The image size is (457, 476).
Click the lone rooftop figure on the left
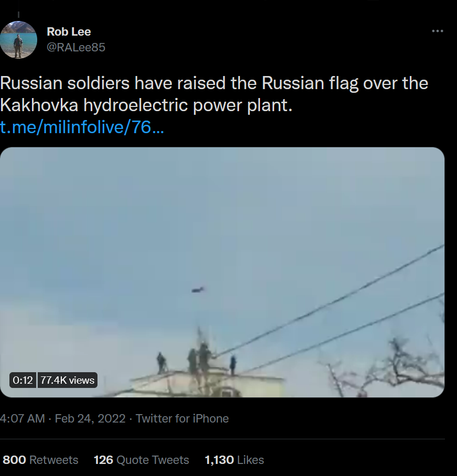161,362
